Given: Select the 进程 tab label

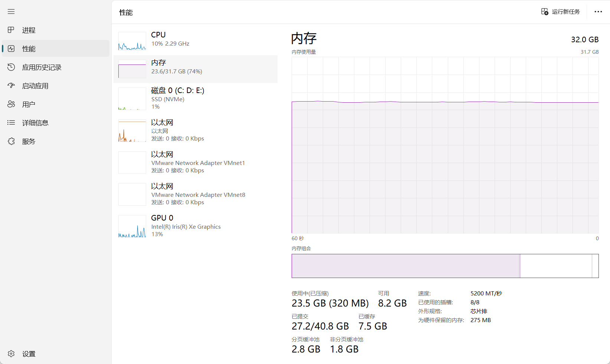Looking at the screenshot, I should click(x=29, y=30).
